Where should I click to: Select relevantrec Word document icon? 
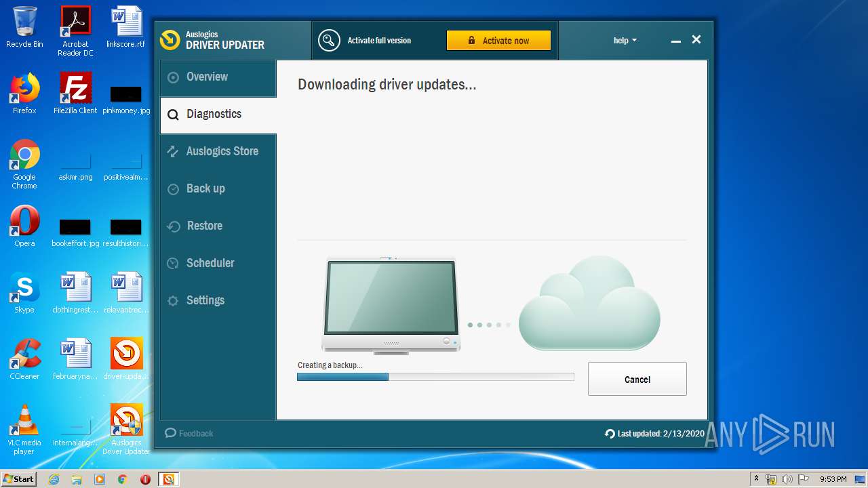[126, 293]
